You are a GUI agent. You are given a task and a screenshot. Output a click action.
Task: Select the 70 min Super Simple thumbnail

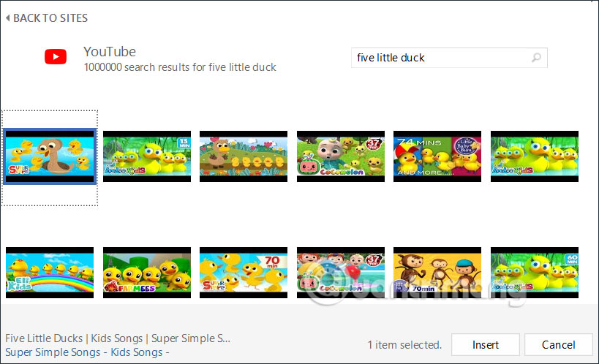(244, 273)
